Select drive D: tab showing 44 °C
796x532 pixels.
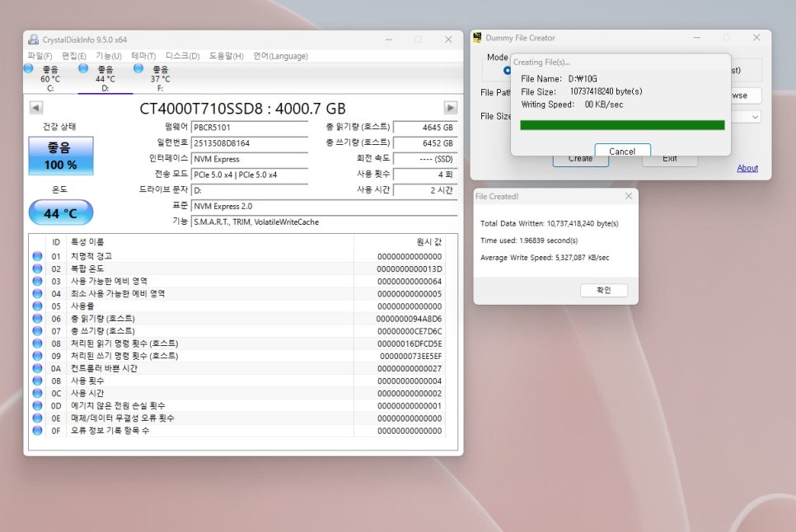(105, 78)
